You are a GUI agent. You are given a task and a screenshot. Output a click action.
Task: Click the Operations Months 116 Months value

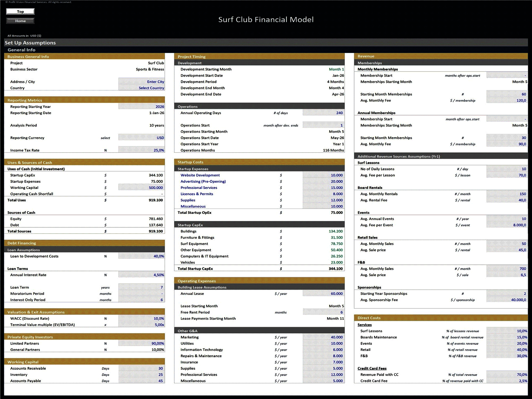[x=333, y=150]
